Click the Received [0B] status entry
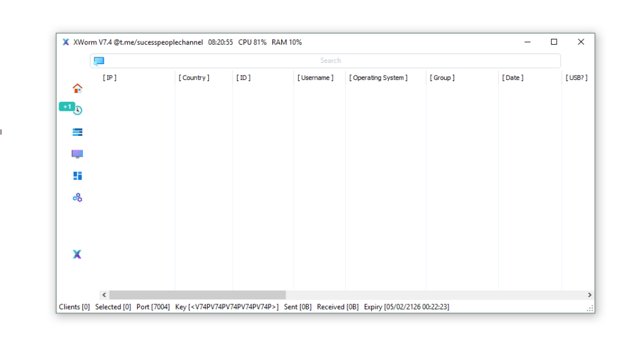This screenshot has width=644, height=354. (x=338, y=307)
